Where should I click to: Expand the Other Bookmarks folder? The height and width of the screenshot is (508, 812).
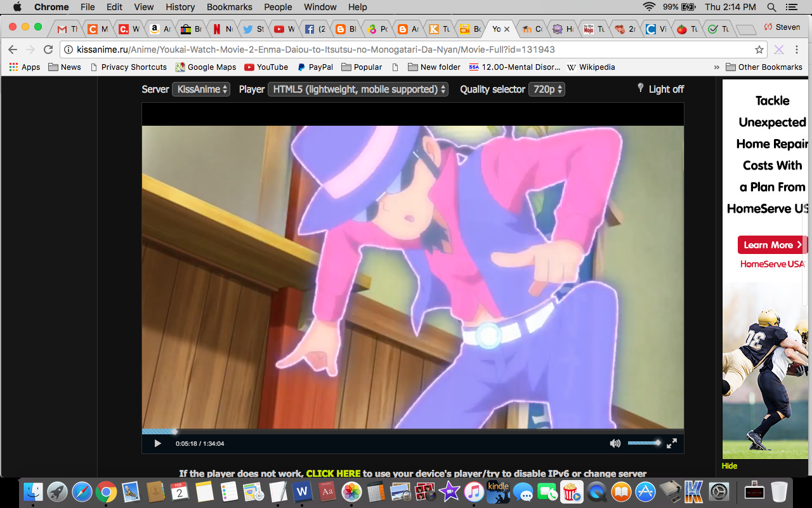[764, 67]
